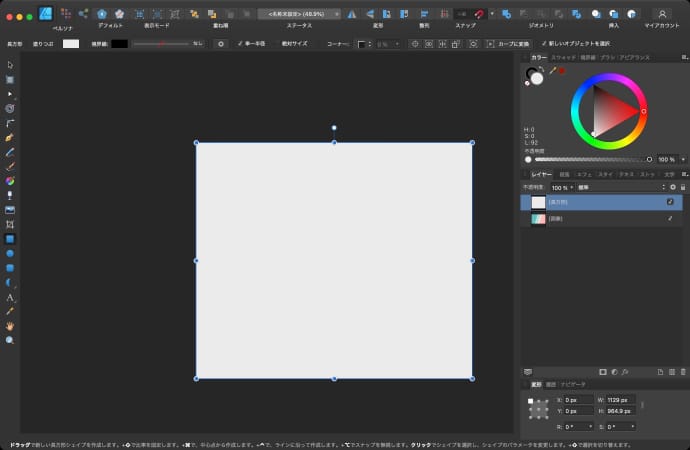690x450 pixels.
Task: Open the 履歴 (History) tab beside Transform
Action: pyautogui.click(x=550, y=384)
